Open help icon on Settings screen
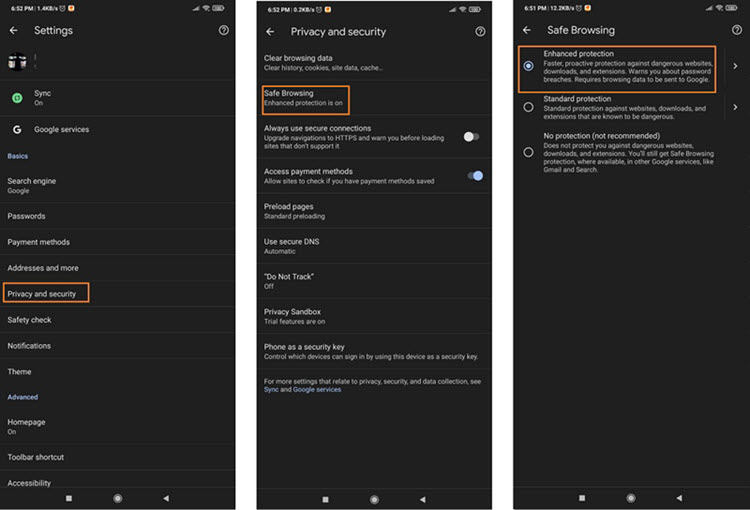The width and height of the screenshot is (750, 510). 223,31
